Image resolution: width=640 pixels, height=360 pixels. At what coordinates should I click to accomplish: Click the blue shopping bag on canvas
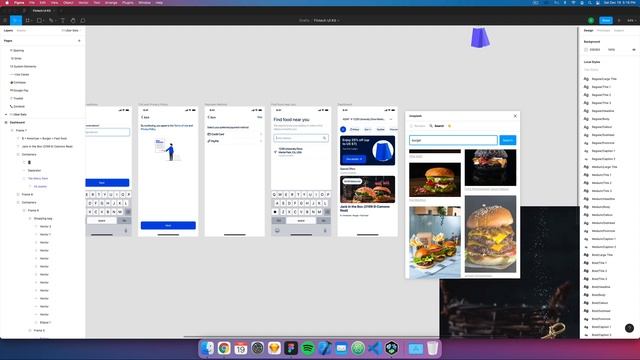tap(480, 38)
